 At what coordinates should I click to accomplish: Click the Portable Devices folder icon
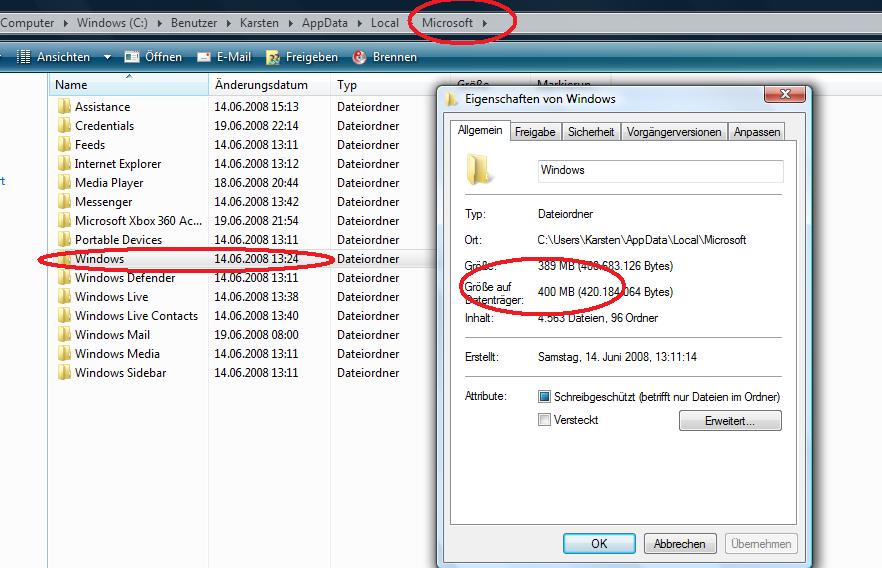click(x=65, y=240)
